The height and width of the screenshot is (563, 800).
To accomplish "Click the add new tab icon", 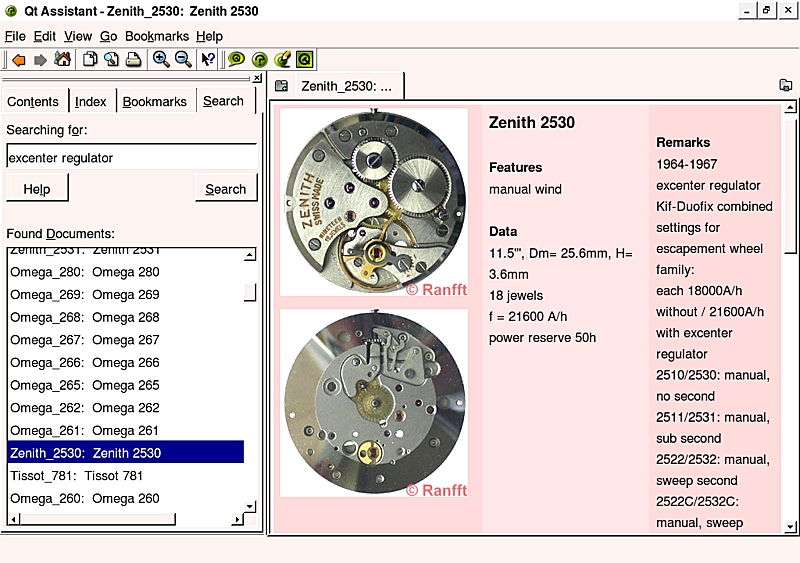I will click(282, 86).
